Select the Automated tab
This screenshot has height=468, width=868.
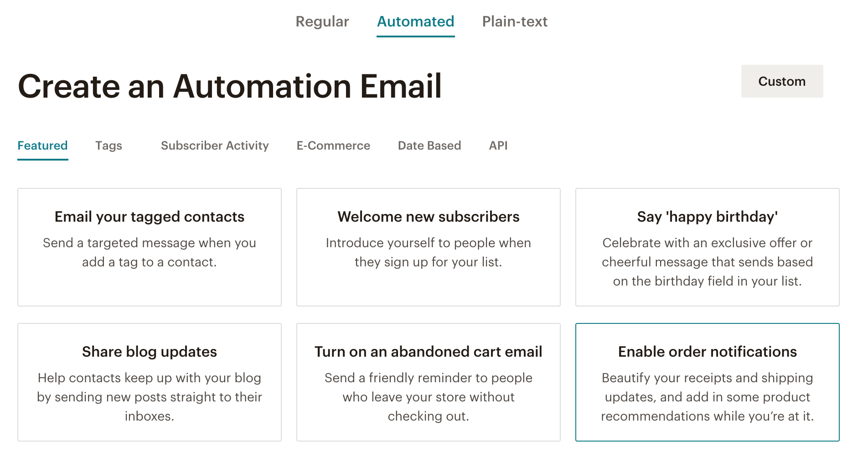pyautogui.click(x=415, y=21)
